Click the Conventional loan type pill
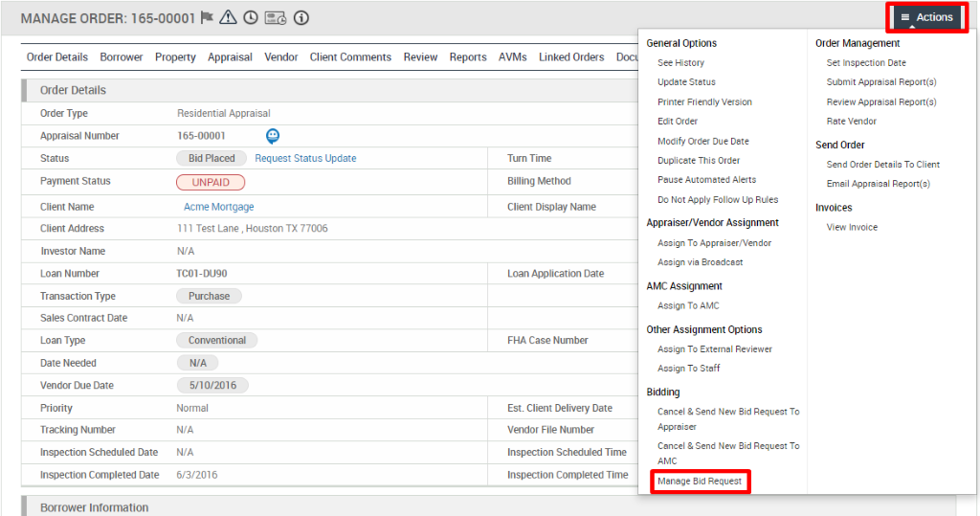Image resolution: width=980 pixels, height=516 pixels. click(217, 340)
